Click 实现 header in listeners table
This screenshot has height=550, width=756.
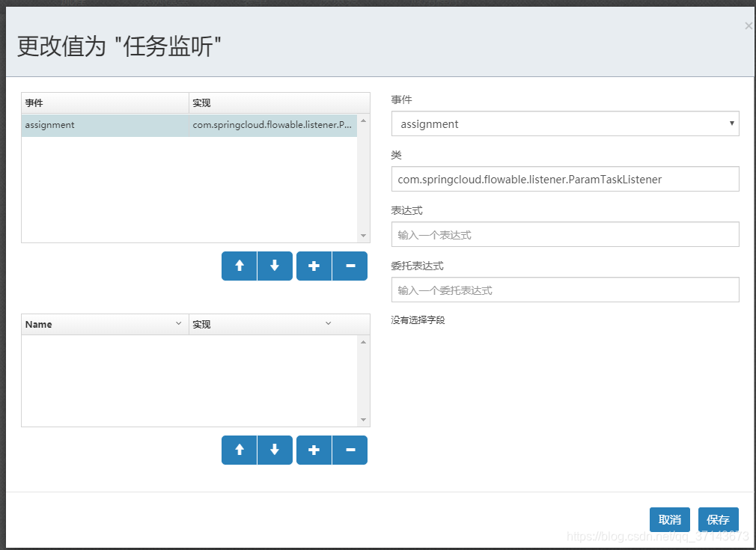pos(279,103)
